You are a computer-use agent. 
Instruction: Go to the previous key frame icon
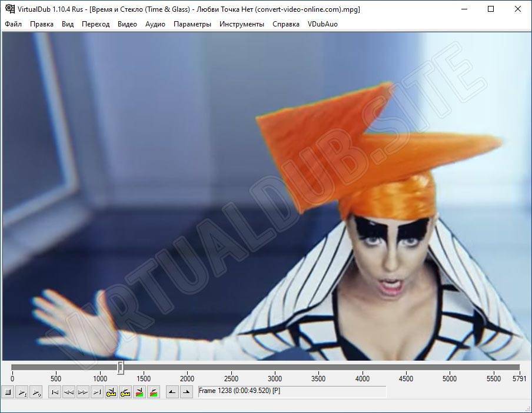point(111,392)
